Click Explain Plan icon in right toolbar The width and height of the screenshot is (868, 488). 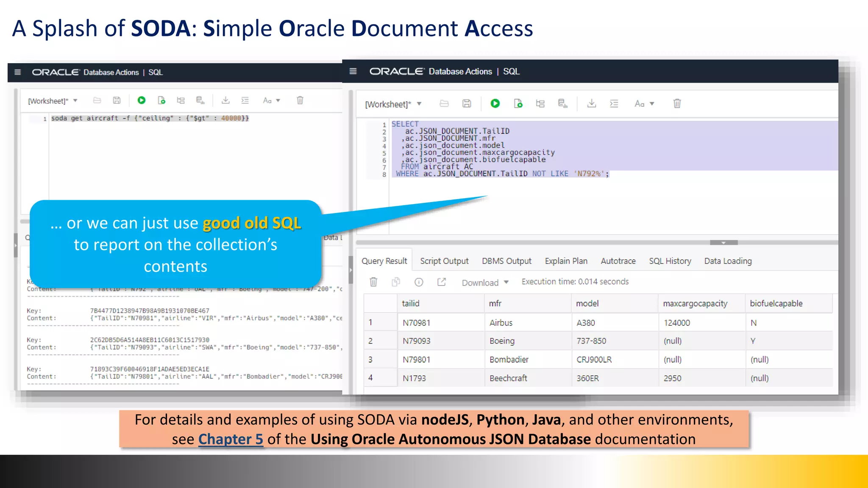[x=540, y=103]
